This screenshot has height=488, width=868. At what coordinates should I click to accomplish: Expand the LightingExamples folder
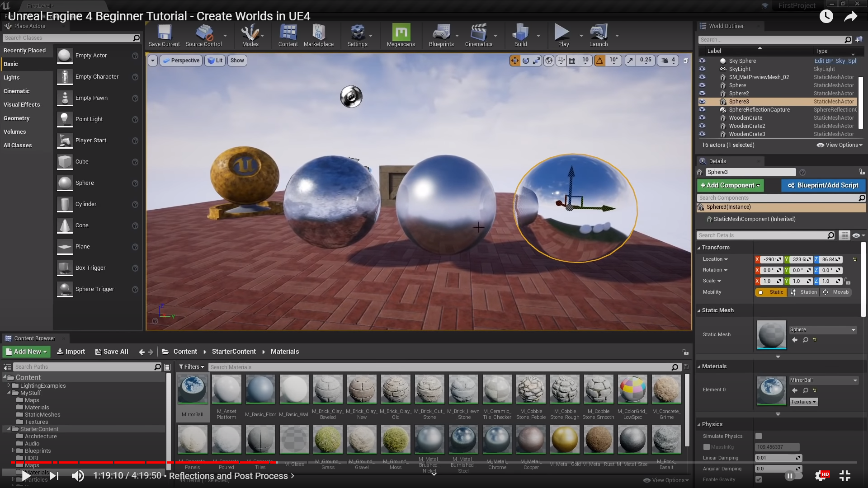(9, 385)
